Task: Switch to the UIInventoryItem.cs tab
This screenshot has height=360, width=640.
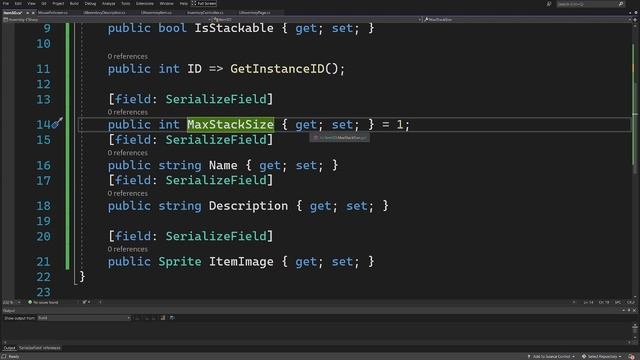Action: (156, 13)
